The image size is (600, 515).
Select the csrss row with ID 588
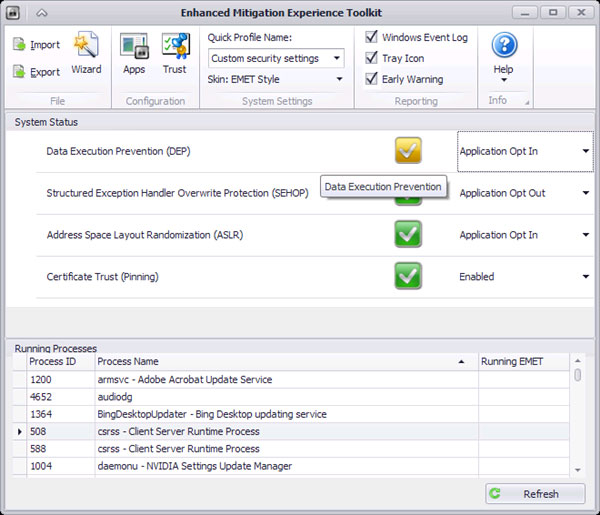point(291,448)
